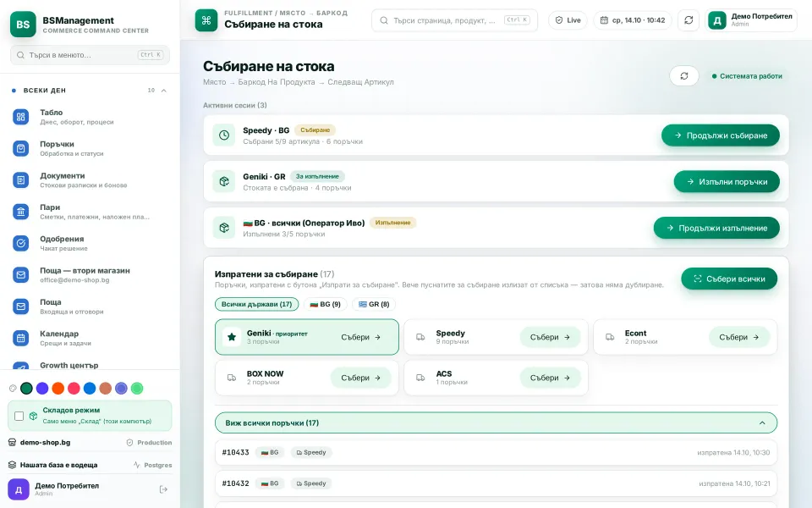Image resolution: width=812 pixels, height=508 pixels.
Task: Filter by Всички държави (17)
Action: pos(257,304)
